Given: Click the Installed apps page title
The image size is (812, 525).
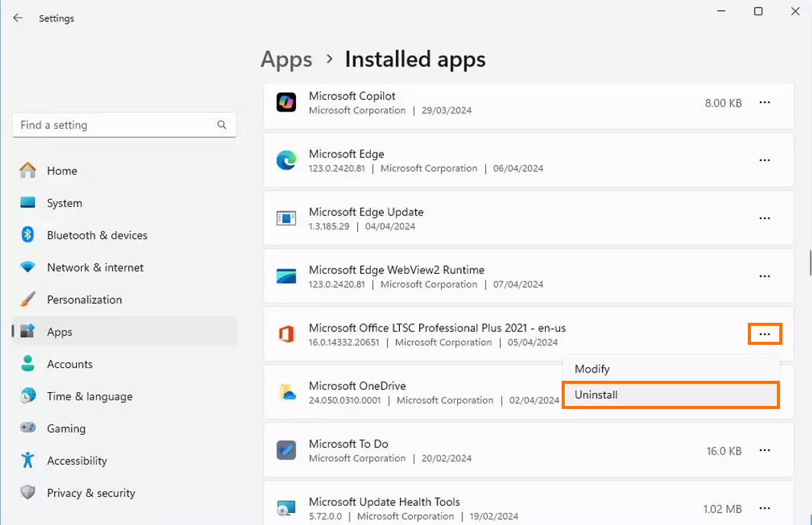Looking at the screenshot, I should pos(415,59).
